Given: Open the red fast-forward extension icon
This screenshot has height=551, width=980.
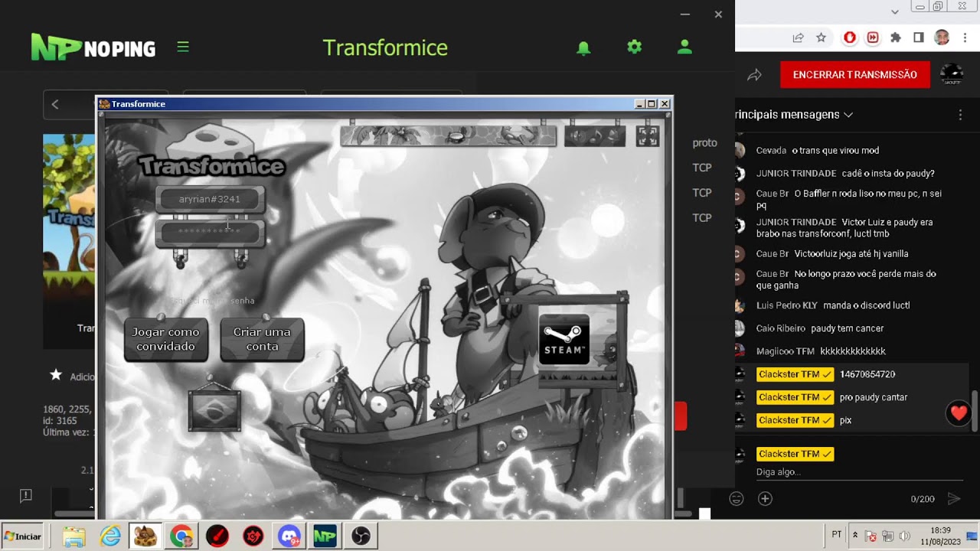Looking at the screenshot, I should tap(873, 37).
